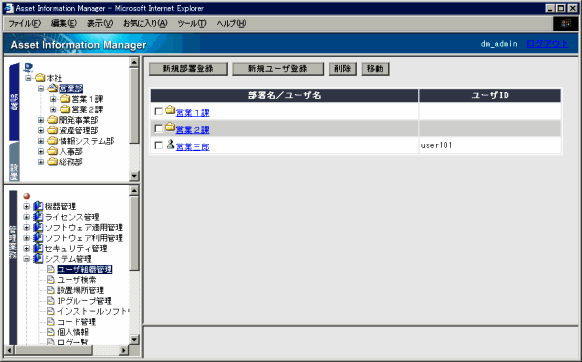Click the book icon beside ソフトウェア適用管理
This screenshot has height=362, width=582.
point(38,227)
